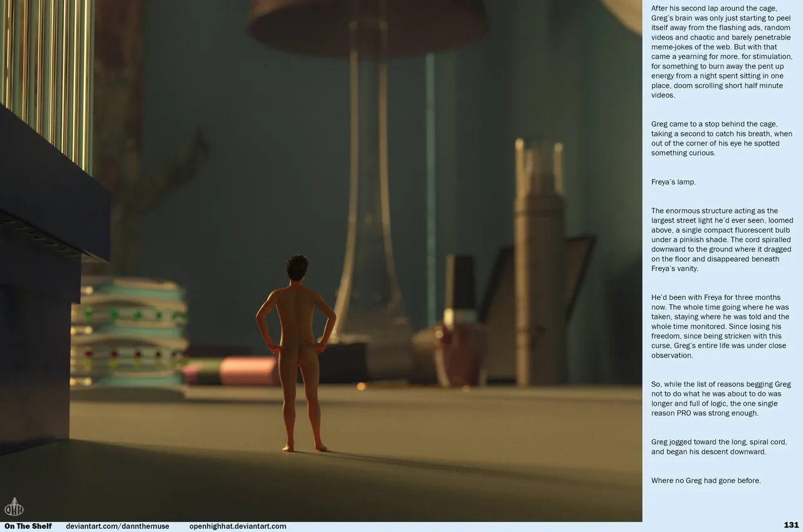
Task: Click the top hat logo watermark
Action: coord(13,506)
